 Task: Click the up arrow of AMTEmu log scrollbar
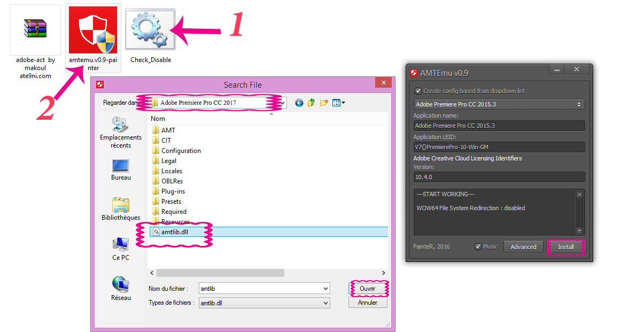point(579,194)
